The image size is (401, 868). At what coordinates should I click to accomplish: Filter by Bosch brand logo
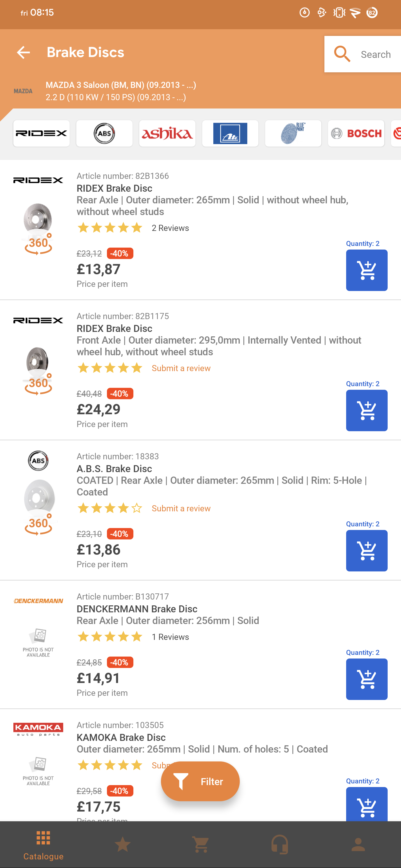point(356,134)
